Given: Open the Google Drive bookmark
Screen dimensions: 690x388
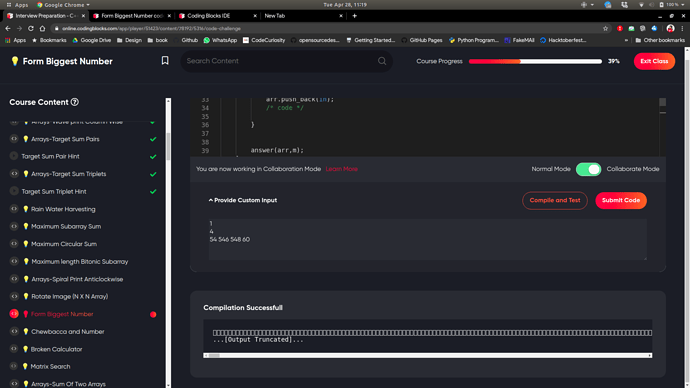Looking at the screenshot, I should click(92, 40).
